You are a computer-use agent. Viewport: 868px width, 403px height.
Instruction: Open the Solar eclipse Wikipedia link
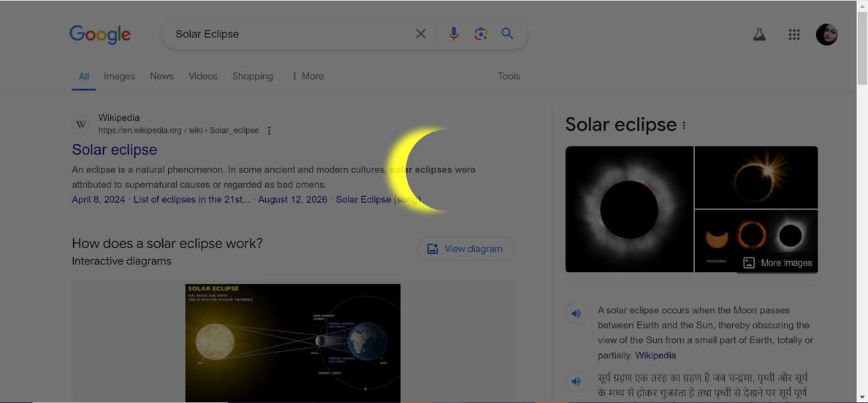point(114,149)
